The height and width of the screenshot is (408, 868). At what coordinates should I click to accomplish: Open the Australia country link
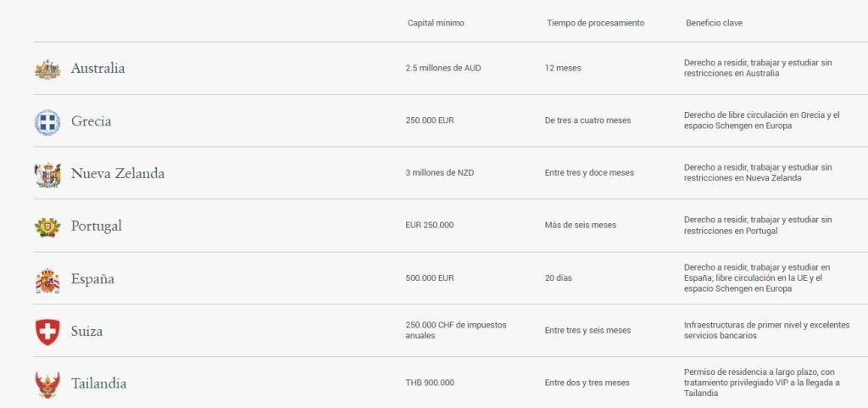(x=98, y=68)
